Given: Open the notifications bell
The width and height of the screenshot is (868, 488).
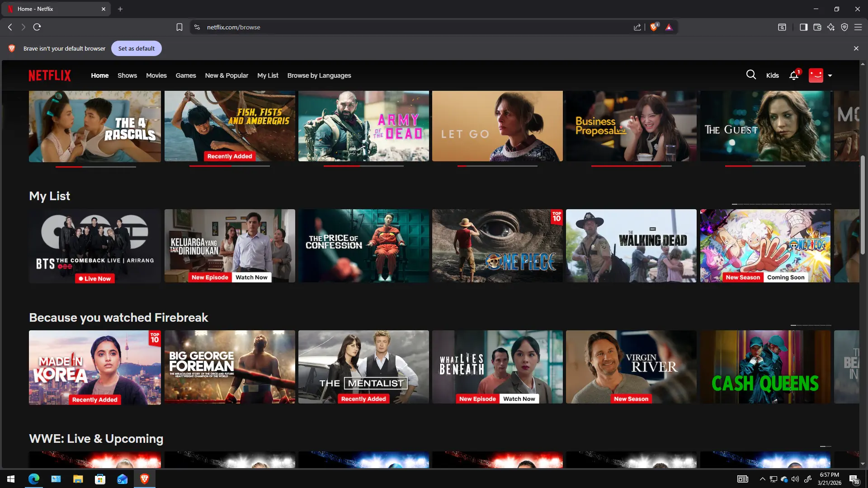Looking at the screenshot, I should point(794,75).
